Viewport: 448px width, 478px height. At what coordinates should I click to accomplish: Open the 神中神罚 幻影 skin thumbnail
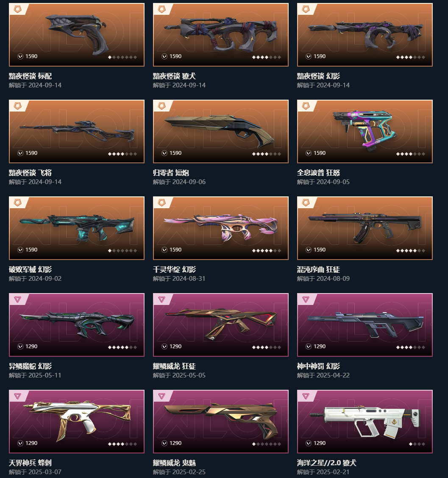point(365,324)
